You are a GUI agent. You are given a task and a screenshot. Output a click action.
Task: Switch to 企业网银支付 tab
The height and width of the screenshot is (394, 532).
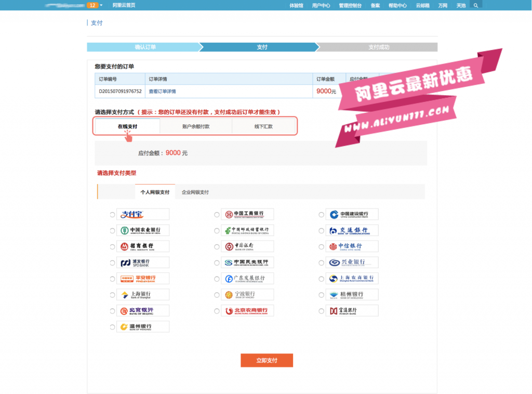195,192
